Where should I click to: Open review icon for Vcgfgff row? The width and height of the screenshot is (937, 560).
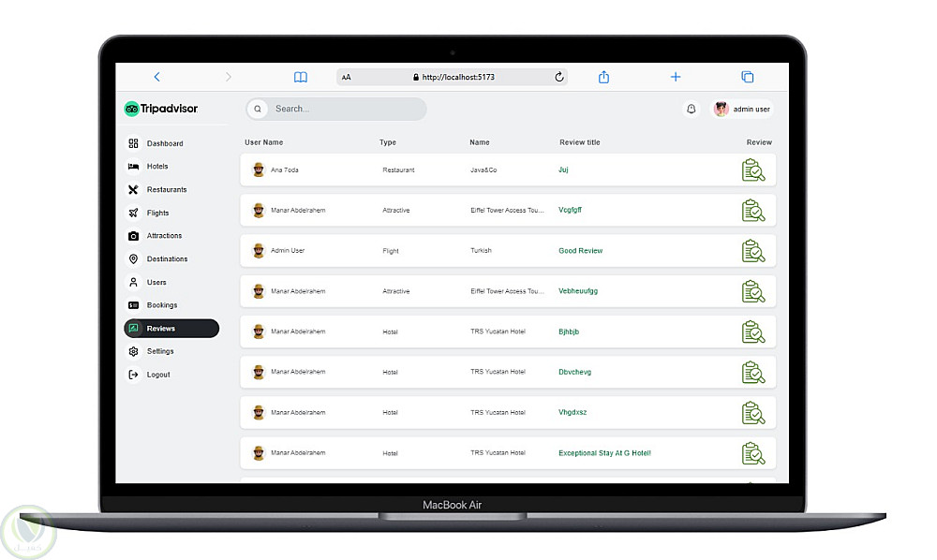point(753,211)
